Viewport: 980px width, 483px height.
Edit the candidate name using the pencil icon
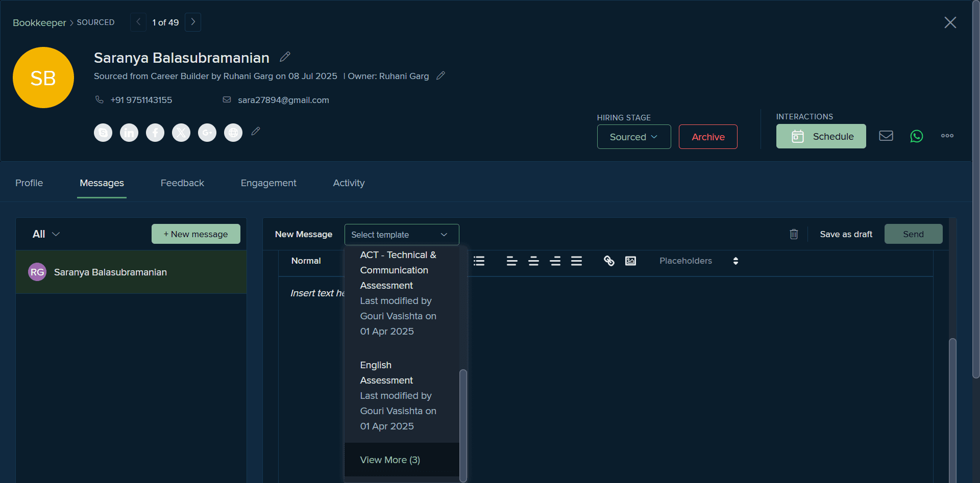[x=285, y=57]
